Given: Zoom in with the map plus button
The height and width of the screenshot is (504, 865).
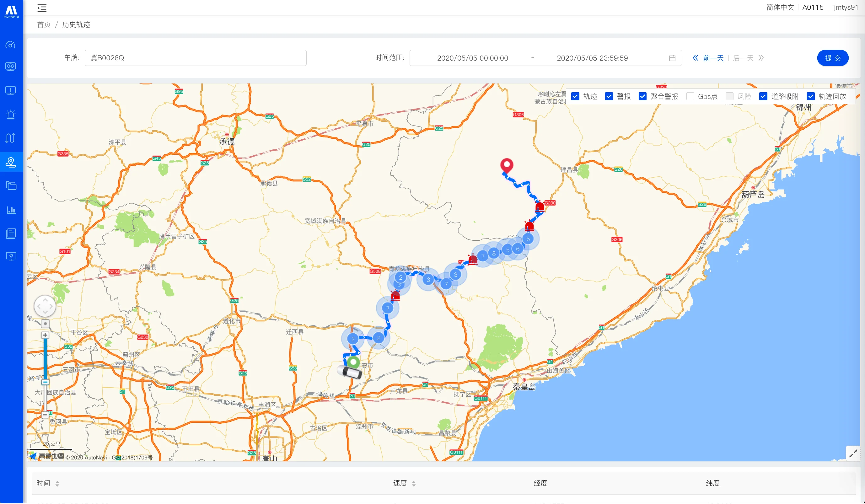Looking at the screenshot, I should click(x=45, y=335).
